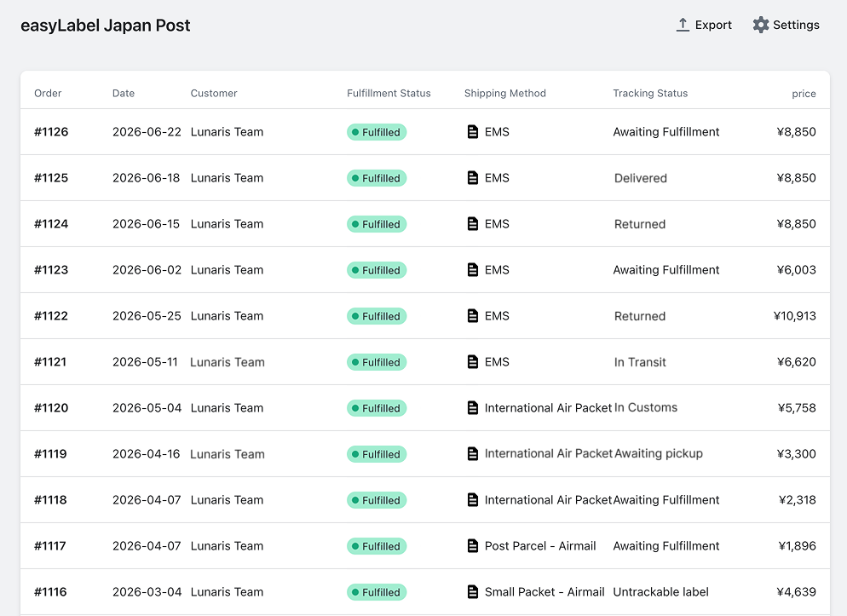Open the Settings button label

point(796,25)
